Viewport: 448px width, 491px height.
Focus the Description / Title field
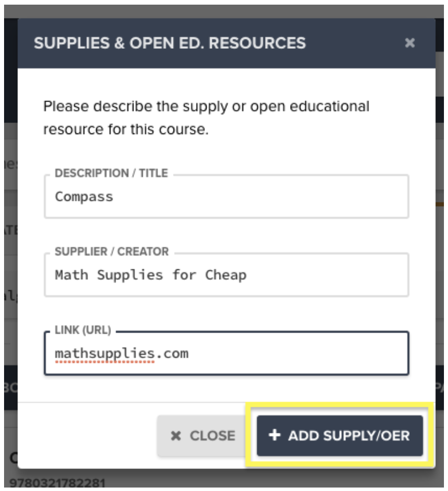tap(226, 197)
